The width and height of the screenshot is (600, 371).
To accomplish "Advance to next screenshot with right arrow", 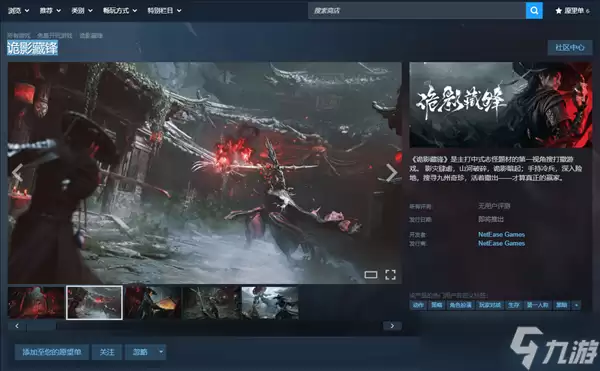I will [391, 173].
